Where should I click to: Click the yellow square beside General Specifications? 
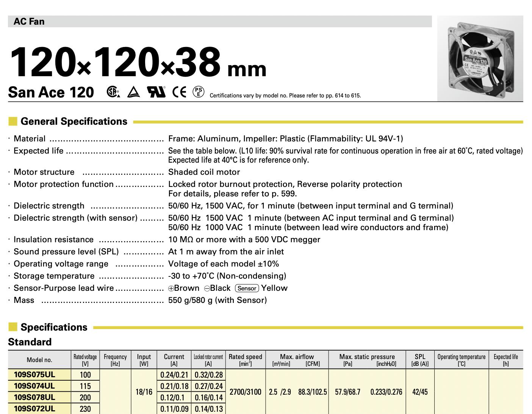[x=13, y=121]
